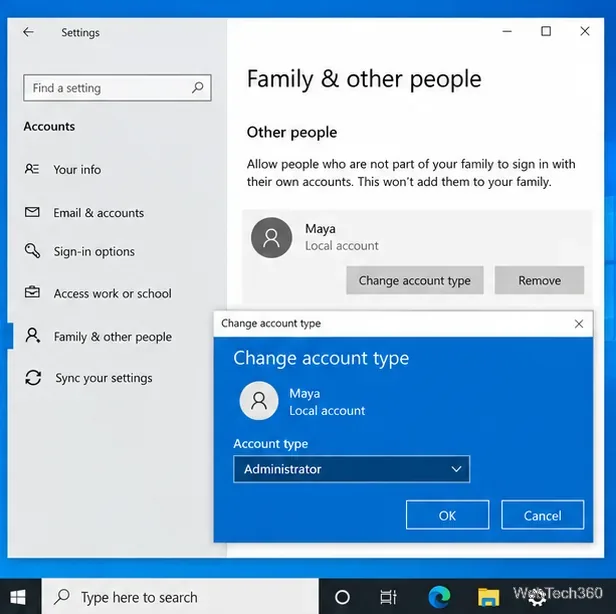Click the Settings window title text
This screenshot has height=614, width=616.
point(80,32)
